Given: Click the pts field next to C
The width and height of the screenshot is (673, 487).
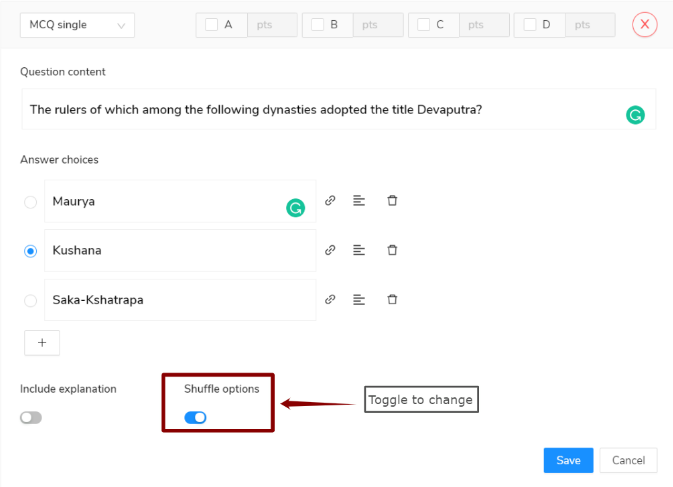Looking at the screenshot, I should 484,25.
